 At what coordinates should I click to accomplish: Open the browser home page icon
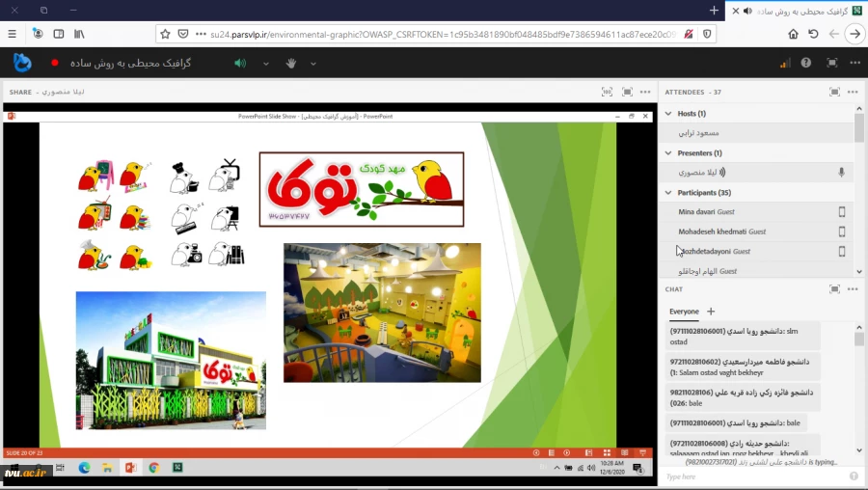coord(793,34)
